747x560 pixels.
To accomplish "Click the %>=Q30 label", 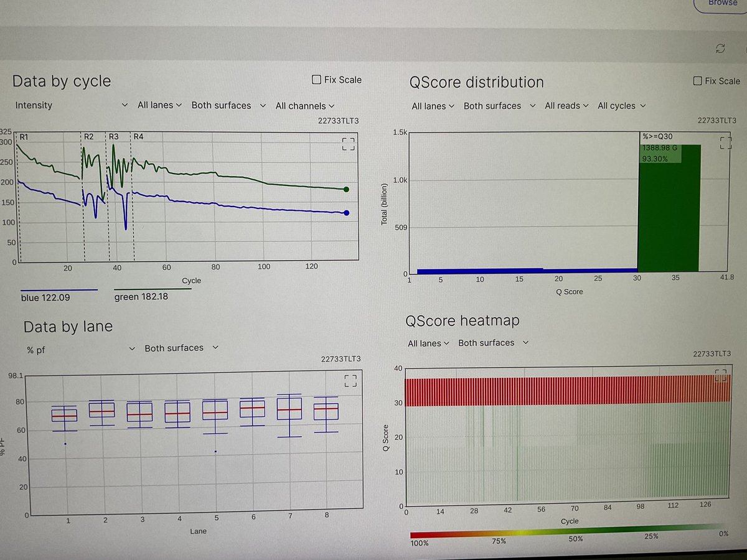I will point(657,136).
